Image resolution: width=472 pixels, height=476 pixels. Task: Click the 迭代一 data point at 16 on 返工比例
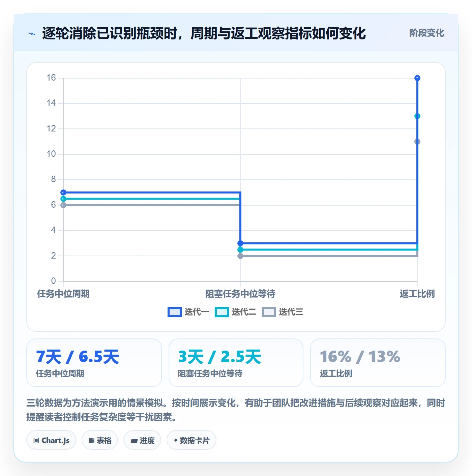(x=417, y=78)
